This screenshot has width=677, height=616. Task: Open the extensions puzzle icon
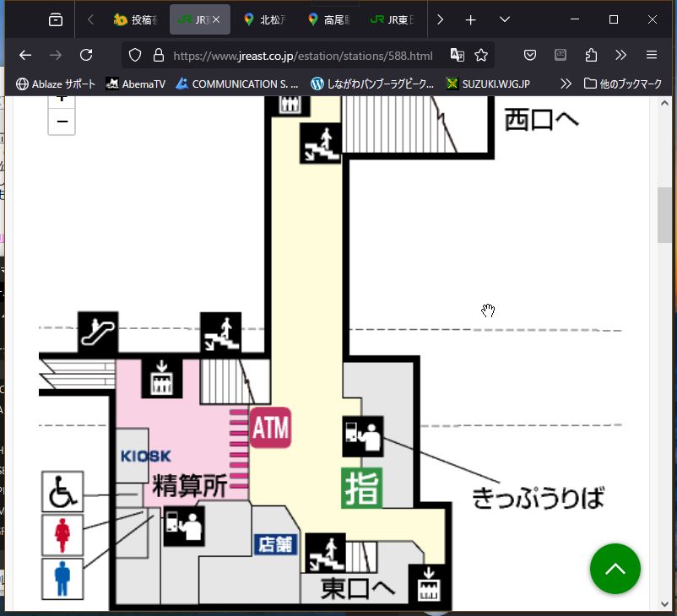pos(591,55)
